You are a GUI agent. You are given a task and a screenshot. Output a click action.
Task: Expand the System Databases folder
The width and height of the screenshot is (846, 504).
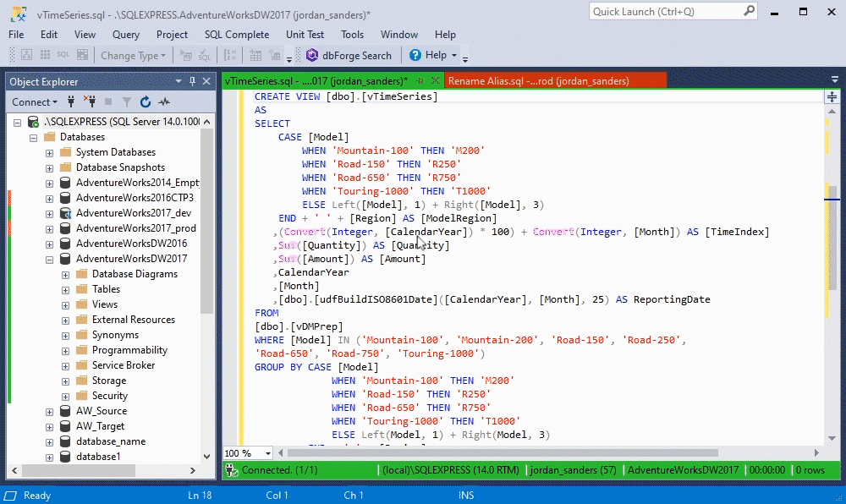click(50, 152)
